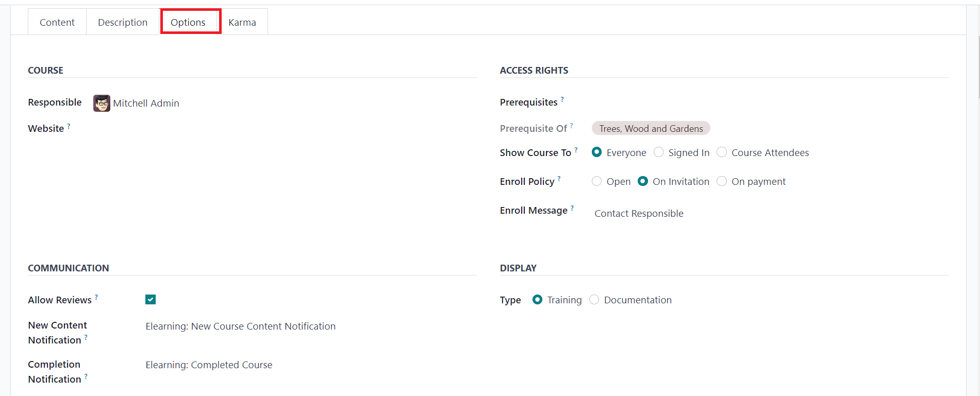Toggle the Allow Reviews checkbox

click(151, 300)
